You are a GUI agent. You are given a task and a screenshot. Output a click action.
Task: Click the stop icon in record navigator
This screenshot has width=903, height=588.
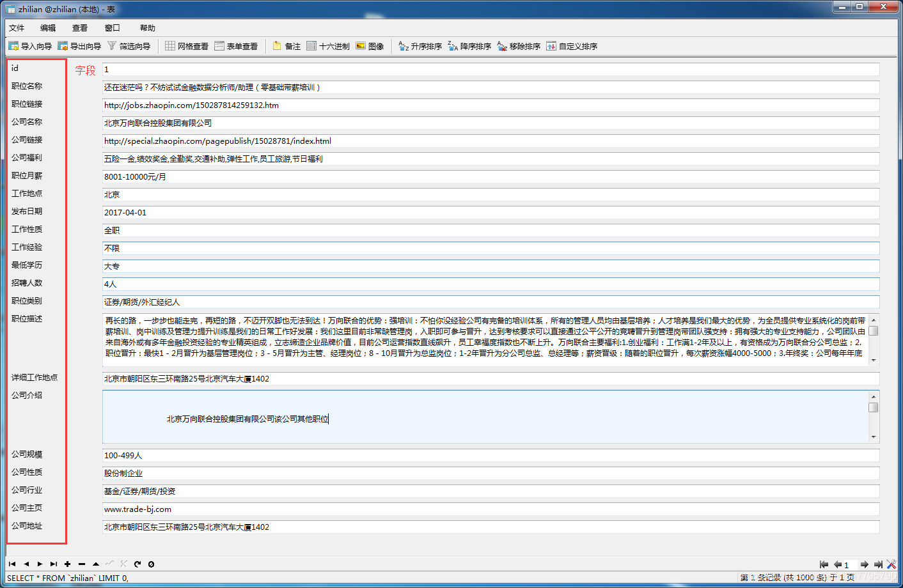coord(151,564)
